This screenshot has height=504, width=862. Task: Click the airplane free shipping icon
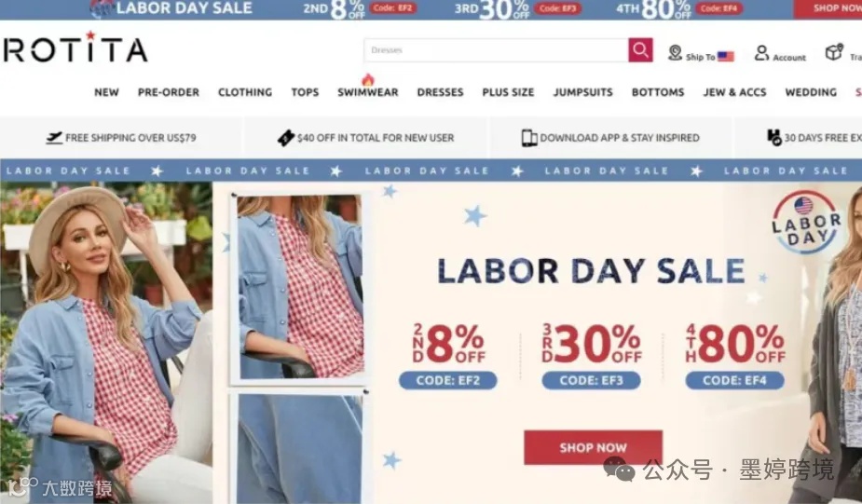click(x=54, y=137)
